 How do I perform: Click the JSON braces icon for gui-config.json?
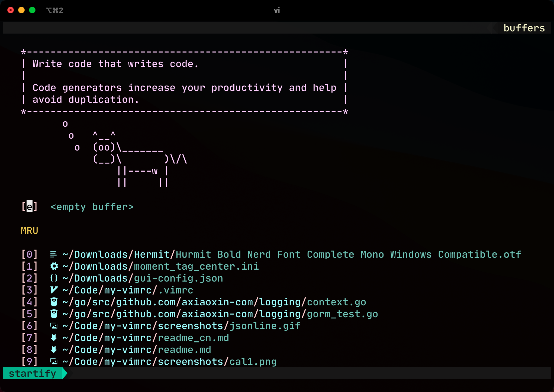(x=54, y=278)
